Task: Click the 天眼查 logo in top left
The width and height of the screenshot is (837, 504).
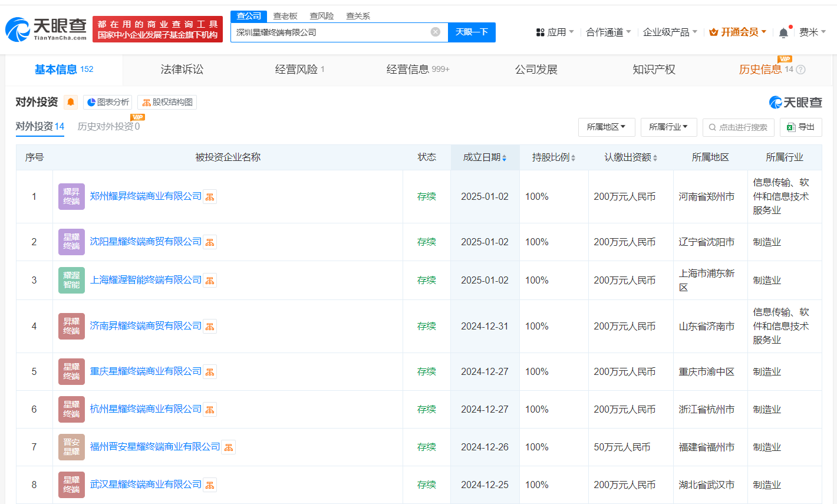Action: coord(46,29)
